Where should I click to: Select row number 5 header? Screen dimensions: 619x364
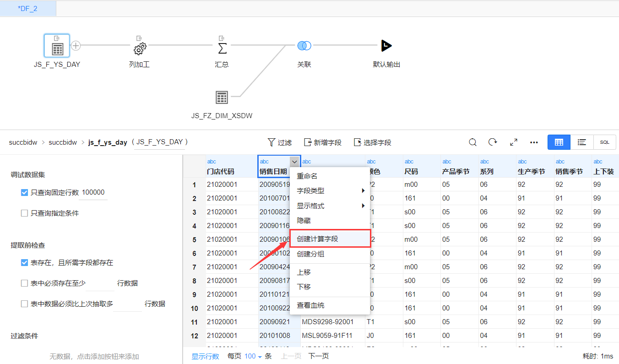(x=194, y=239)
